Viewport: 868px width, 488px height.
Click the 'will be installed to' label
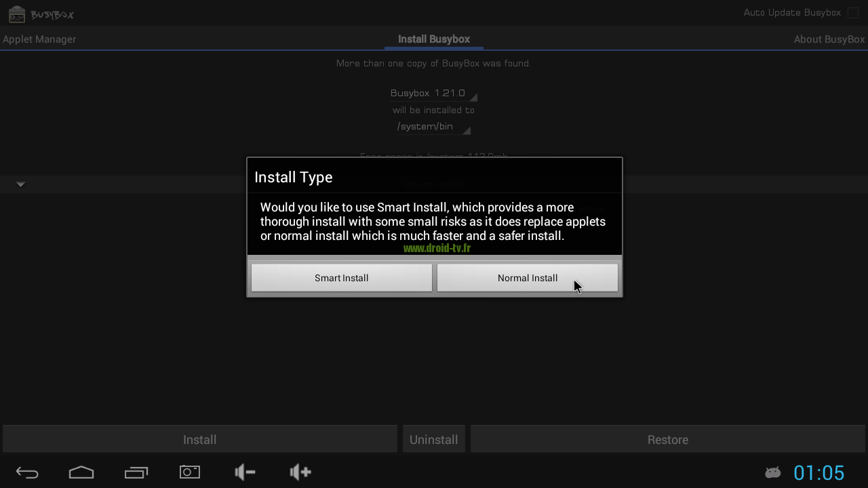433,110
